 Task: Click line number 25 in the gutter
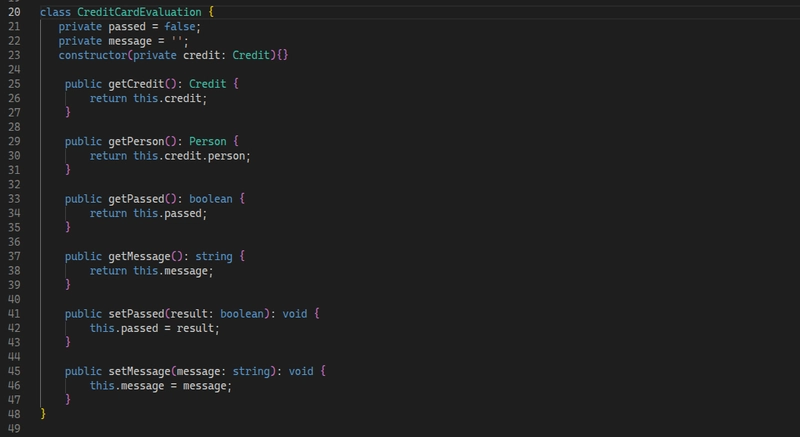coord(14,84)
